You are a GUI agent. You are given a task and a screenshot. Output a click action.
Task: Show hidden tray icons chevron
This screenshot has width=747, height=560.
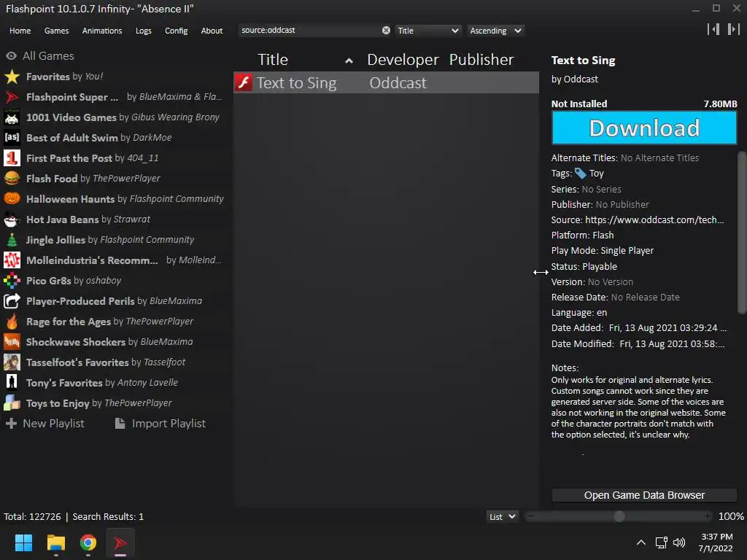641,542
